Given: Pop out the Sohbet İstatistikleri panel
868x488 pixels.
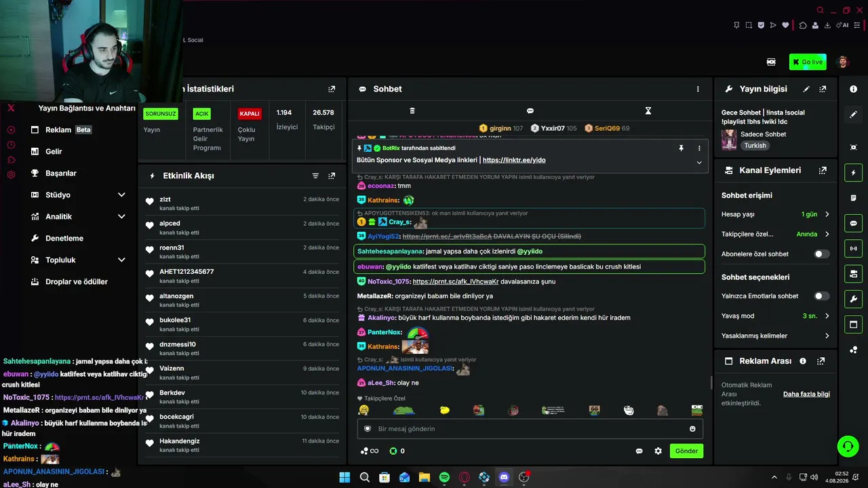Looking at the screenshot, I should coord(332,89).
